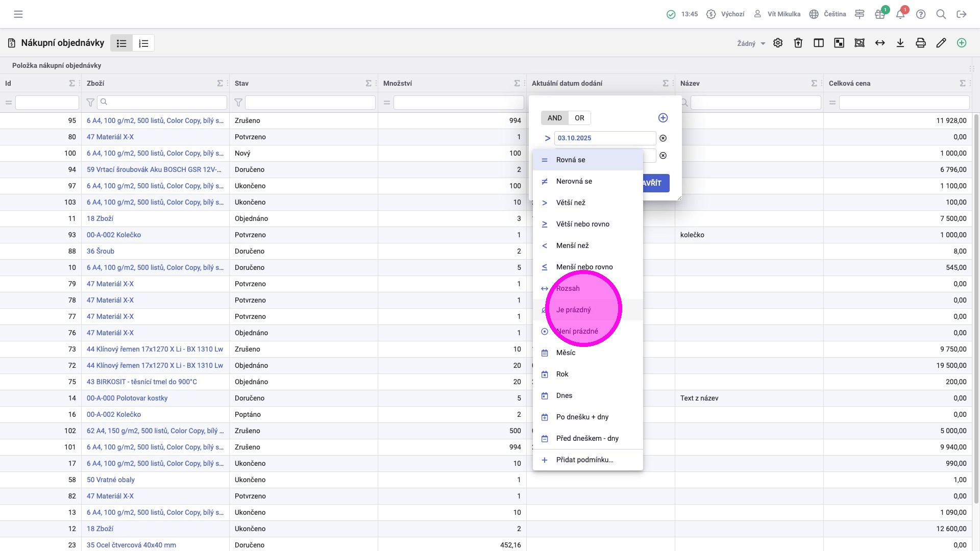Click the pencil edit icon
Screen dimensions: 980x551
pyautogui.click(x=941, y=43)
